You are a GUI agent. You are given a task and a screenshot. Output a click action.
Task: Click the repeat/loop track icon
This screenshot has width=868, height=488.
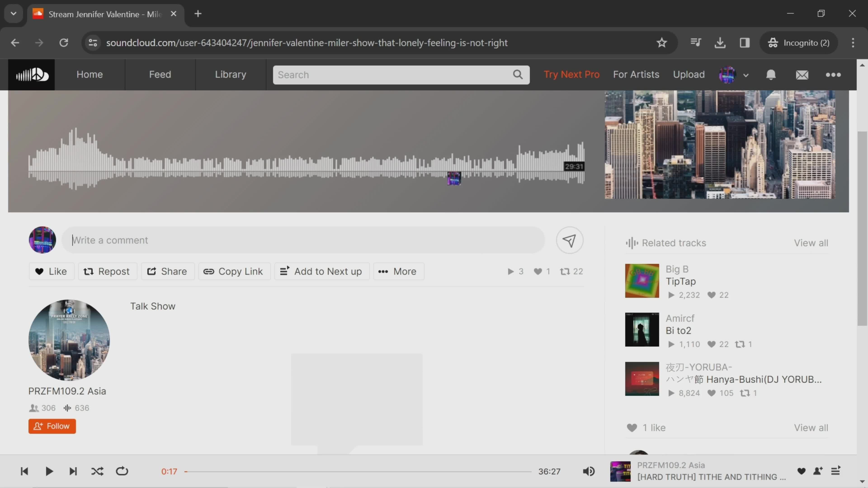tap(122, 471)
